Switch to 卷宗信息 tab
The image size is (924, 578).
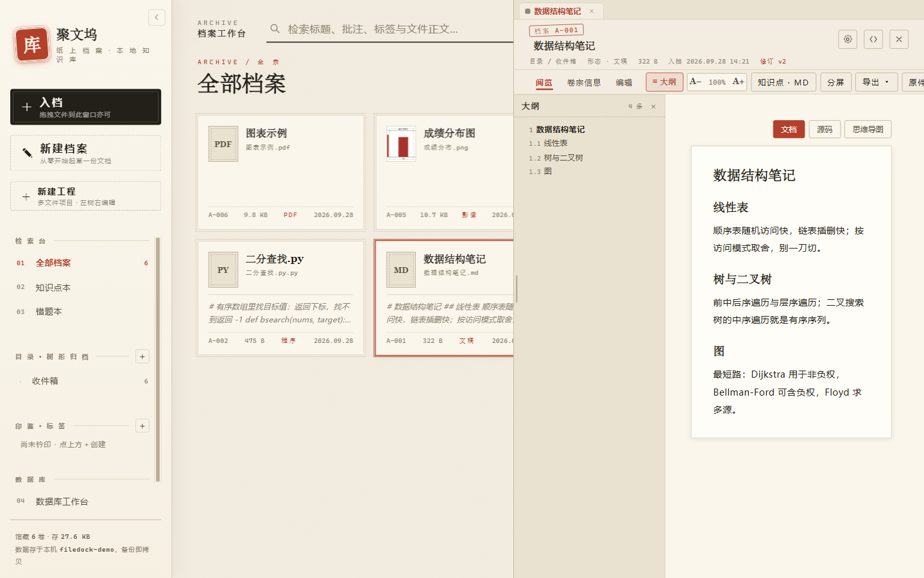pos(584,82)
